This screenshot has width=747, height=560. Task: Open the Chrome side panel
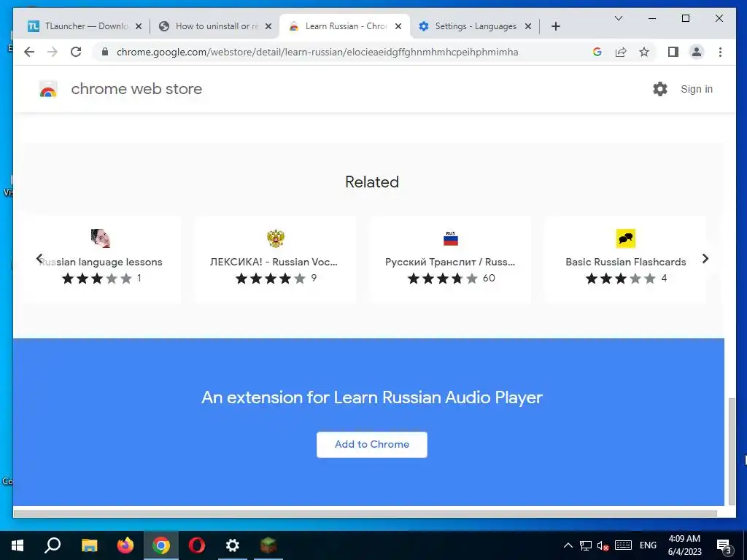click(673, 52)
